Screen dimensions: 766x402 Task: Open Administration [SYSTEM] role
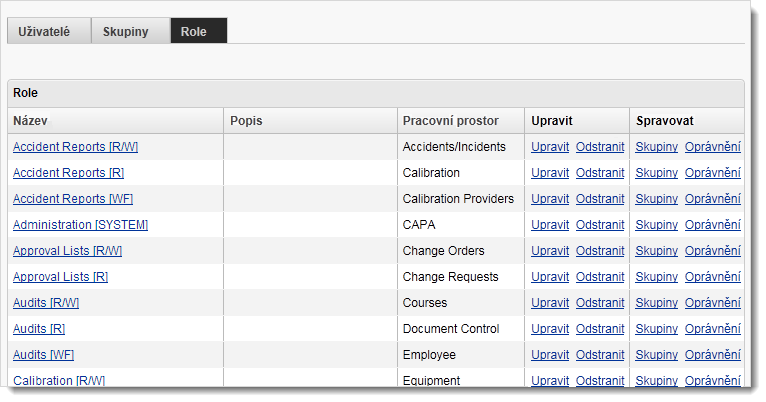click(80, 225)
